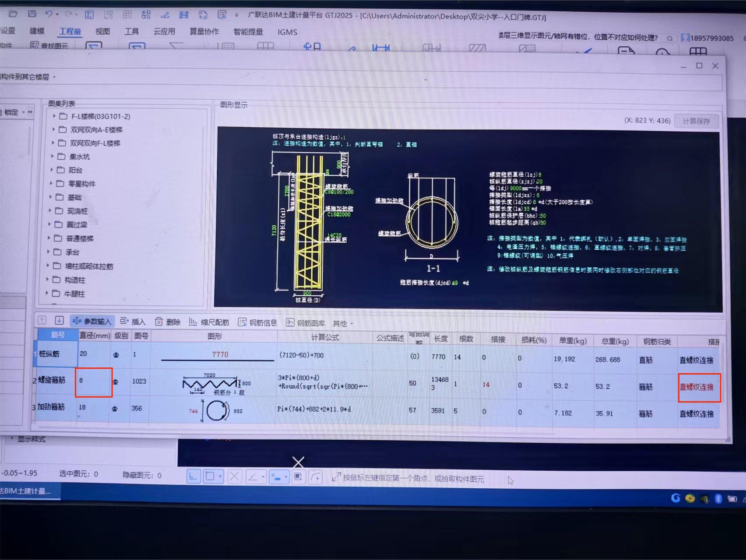Image resolution: width=746 pixels, height=560 pixels.
Task: Click the move-up arrow icon above rebar table
Action: tap(42, 320)
